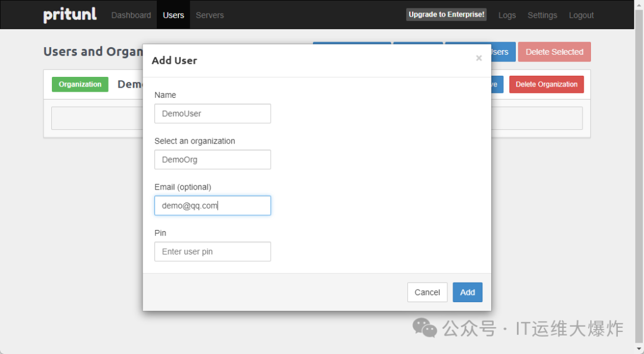Confirm with the blue Add button

[x=467, y=292]
